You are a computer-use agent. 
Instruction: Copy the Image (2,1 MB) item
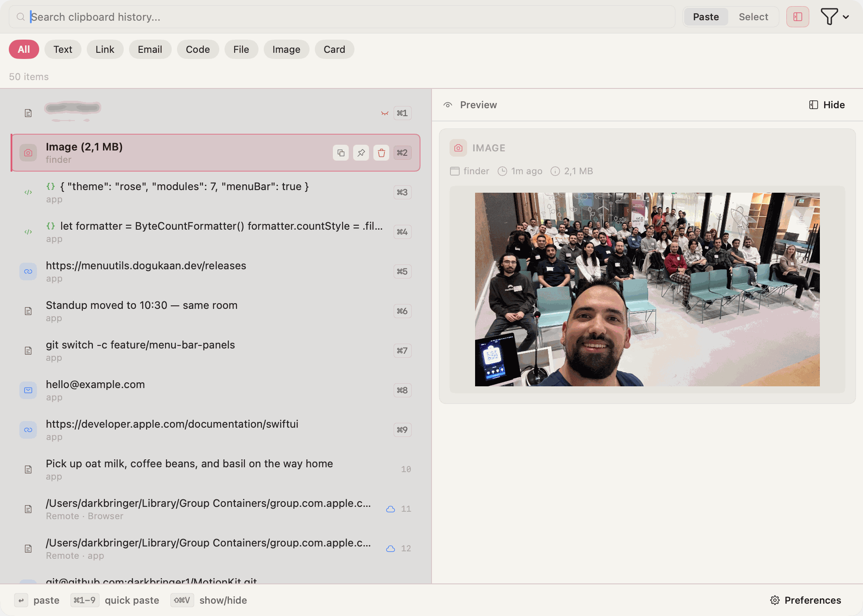341,153
